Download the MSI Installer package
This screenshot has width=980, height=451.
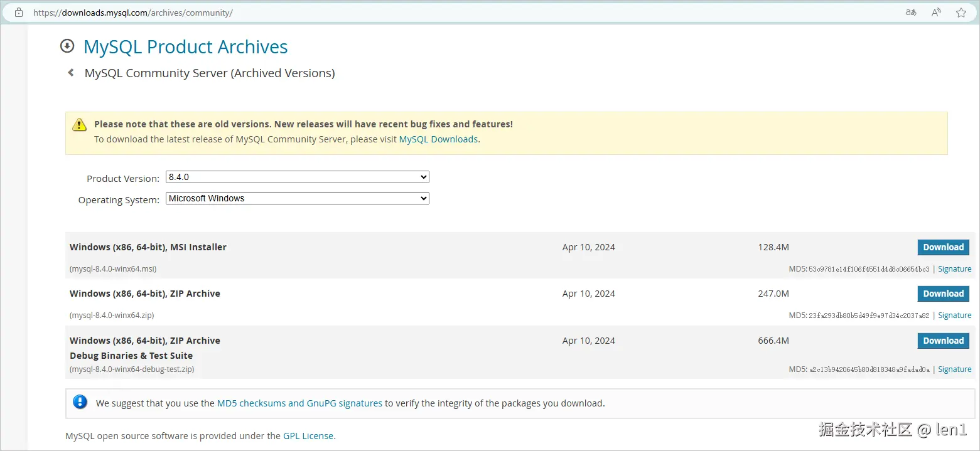coord(943,247)
